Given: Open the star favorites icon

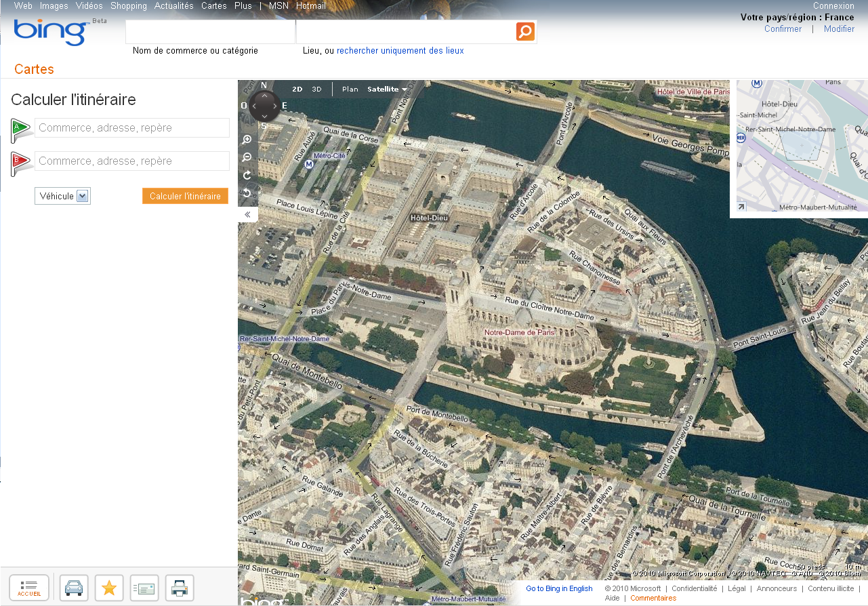Looking at the screenshot, I should coord(109,588).
